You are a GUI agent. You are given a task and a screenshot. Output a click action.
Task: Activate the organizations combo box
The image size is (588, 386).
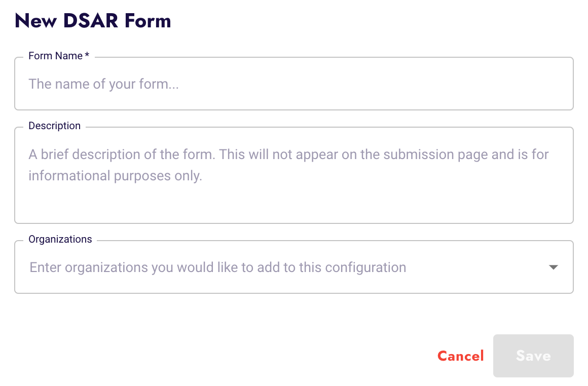click(x=253, y=267)
